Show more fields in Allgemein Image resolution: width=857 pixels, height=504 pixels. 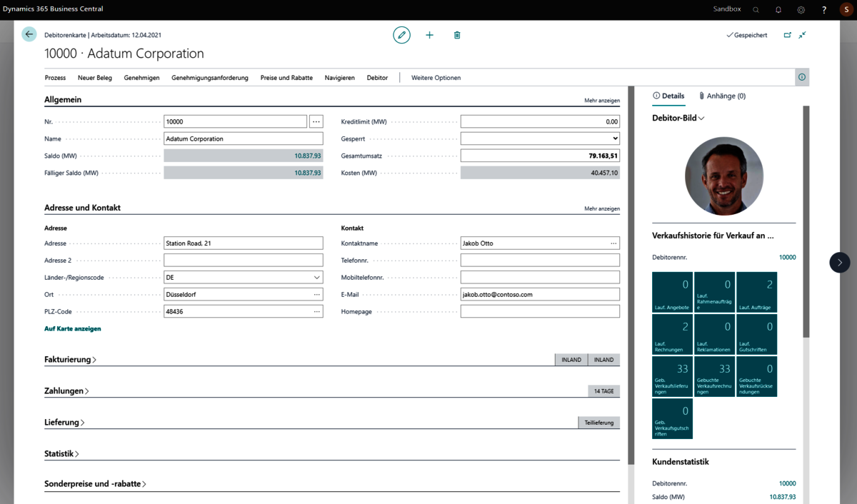coord(602,101)
